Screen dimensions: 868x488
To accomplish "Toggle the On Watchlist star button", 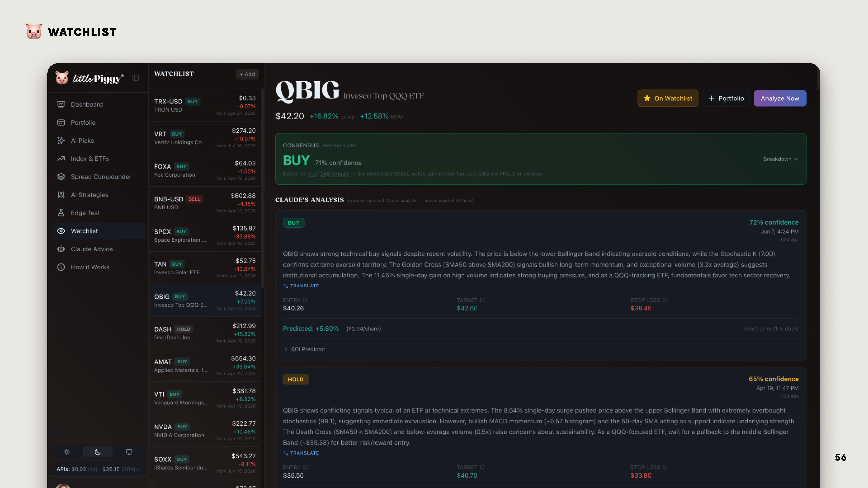I will (x=667, y=98).
